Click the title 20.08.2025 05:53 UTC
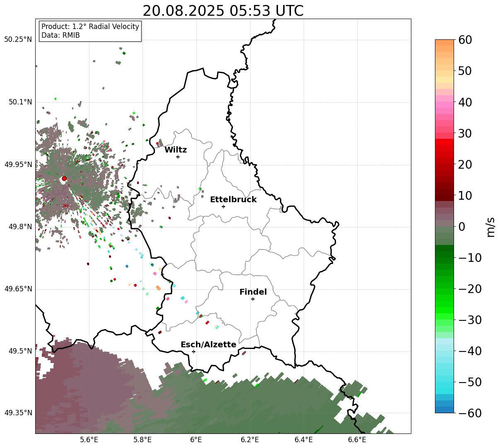This screenshot has height=448, width=500. [x=223, y=11]
